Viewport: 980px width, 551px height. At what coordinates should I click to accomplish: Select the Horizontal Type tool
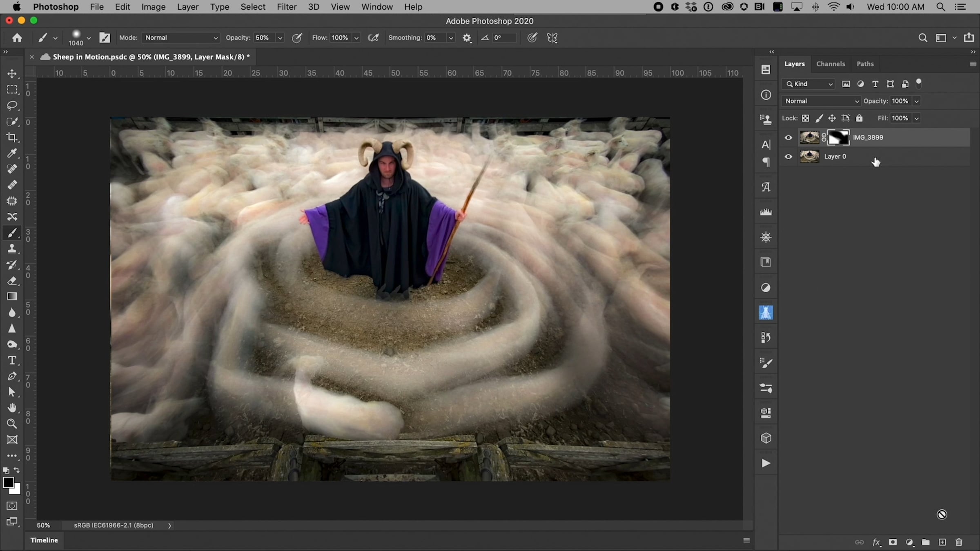pyautogui.click(x=12, y=360)
